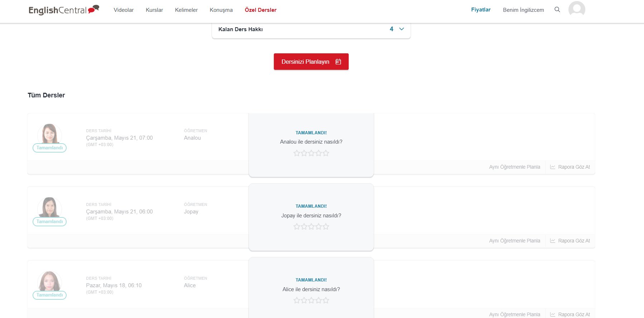
Task: Open the Videolar menu
Action: pyautogui.click(x=124, y=10)
